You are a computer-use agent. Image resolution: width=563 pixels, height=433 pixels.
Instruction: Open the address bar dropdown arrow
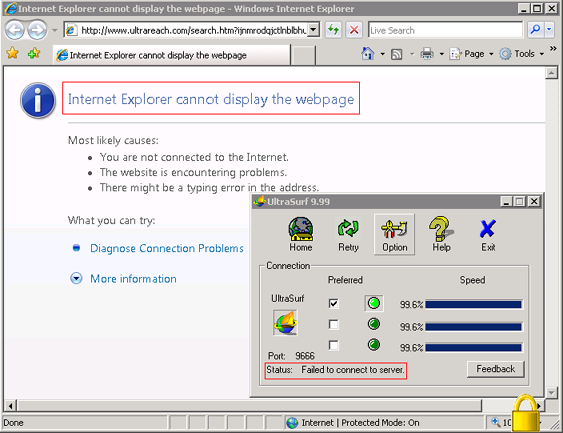click(x=313, y=30)
